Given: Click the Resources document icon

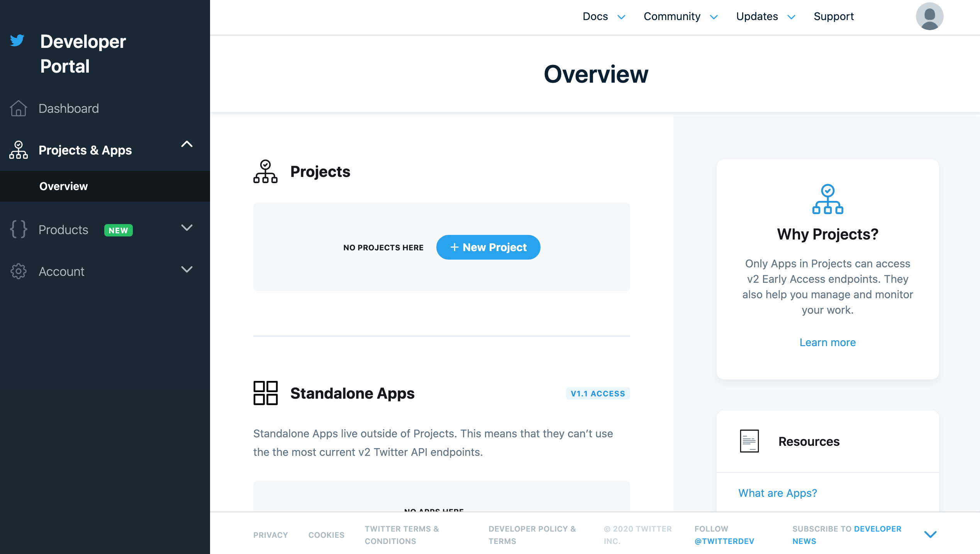Looking at the screenshot, I should (x=749, y=441).
